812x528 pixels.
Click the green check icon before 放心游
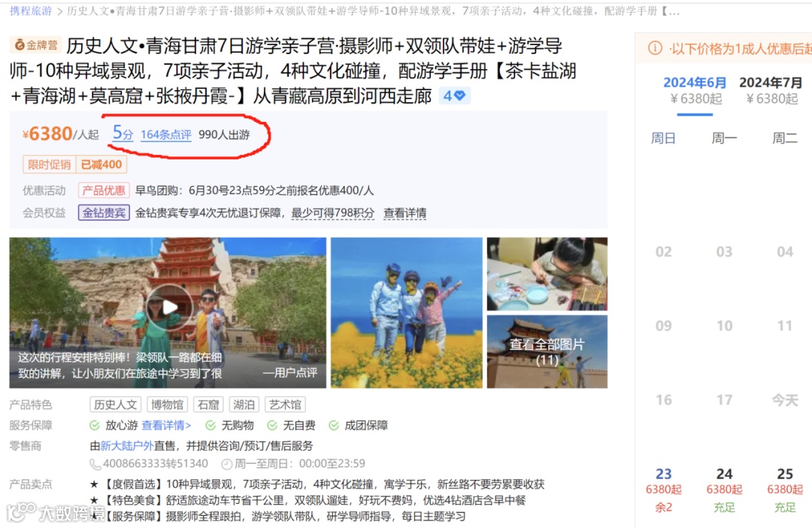pyautogui.click(x=94, y=426)
